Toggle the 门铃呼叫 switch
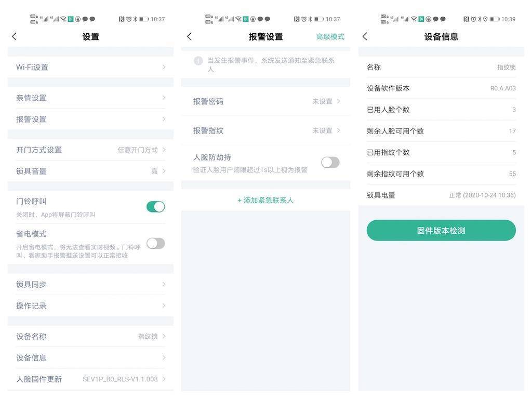 [156, 207]
